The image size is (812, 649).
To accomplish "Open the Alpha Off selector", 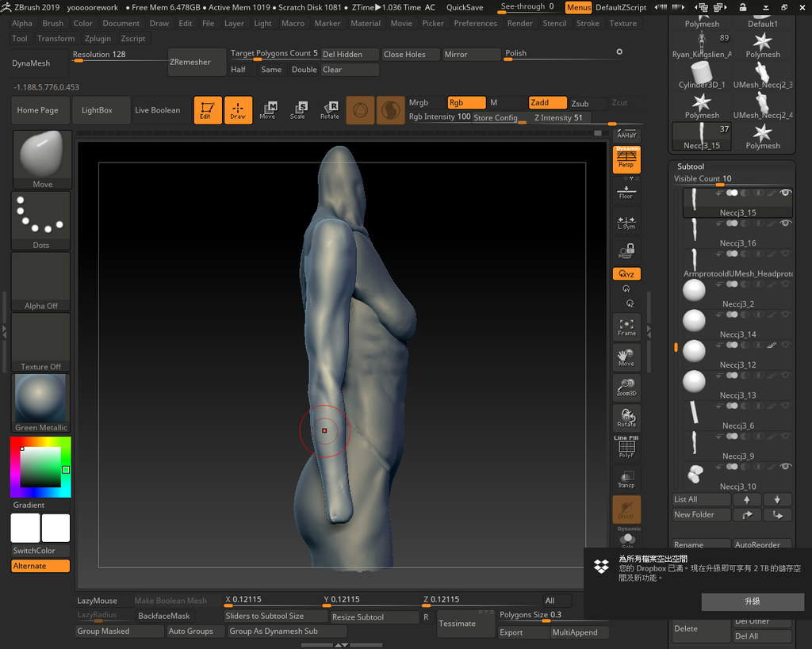I will [x=41, y=281].
